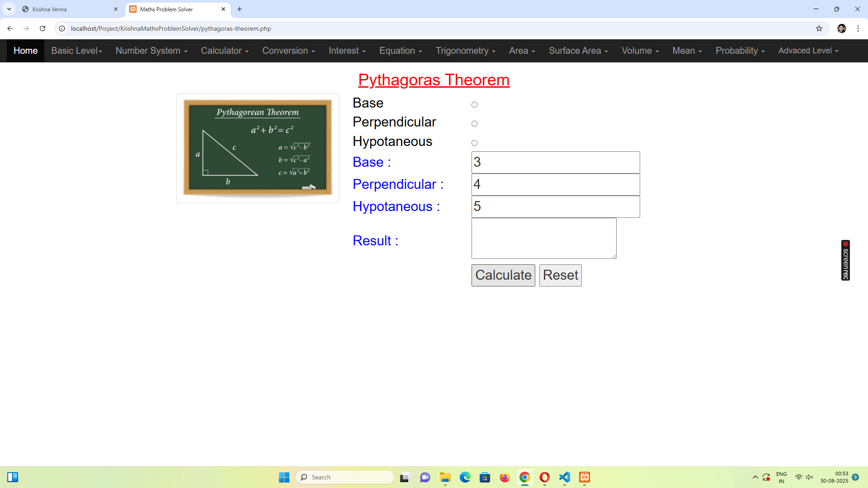Expand the Calculator dropdown
Screen dimensions: 868x488
click(225, 51)
